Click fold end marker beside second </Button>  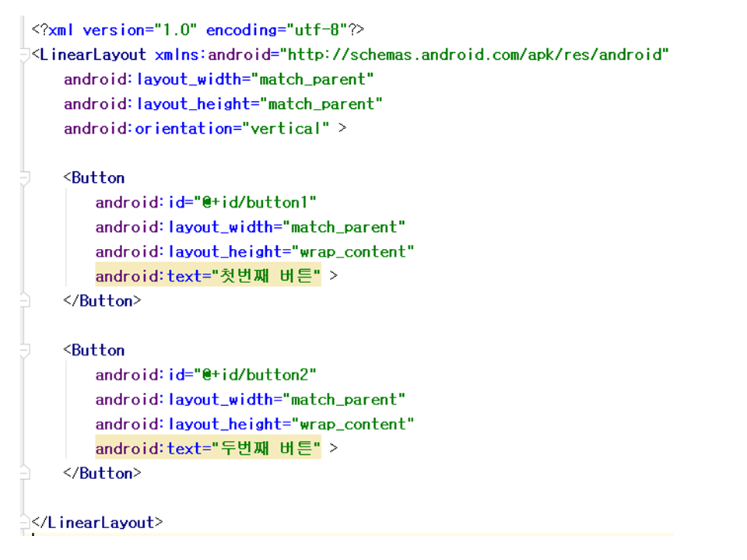[x=25, y=473]
